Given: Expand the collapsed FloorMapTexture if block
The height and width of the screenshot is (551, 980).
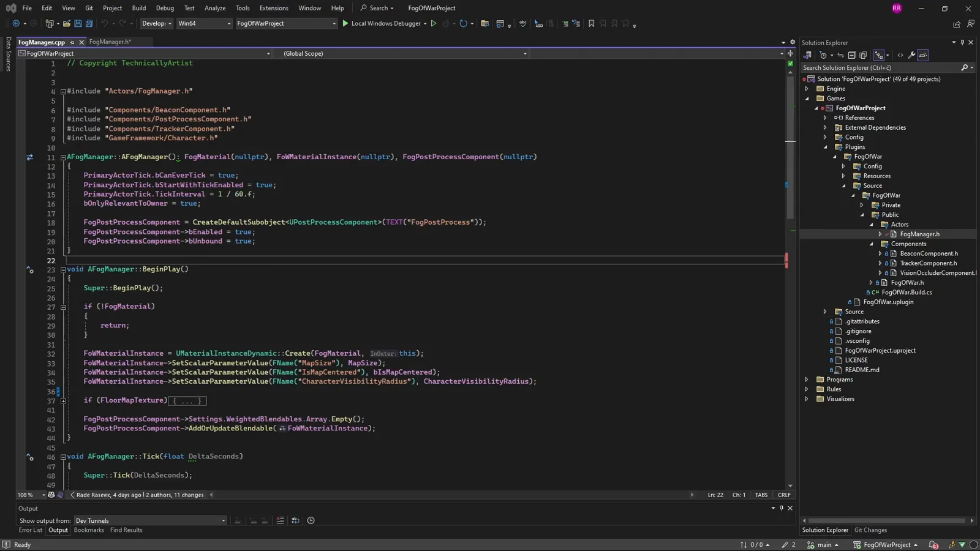Looking at the screenshot, I should click(x=63, y=401).
